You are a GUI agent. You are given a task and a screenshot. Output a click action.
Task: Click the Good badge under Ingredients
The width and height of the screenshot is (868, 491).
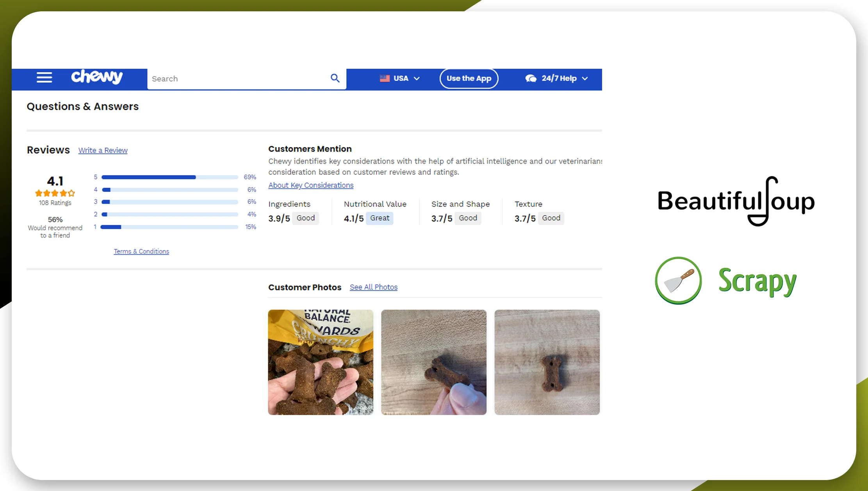pos(306,218)
